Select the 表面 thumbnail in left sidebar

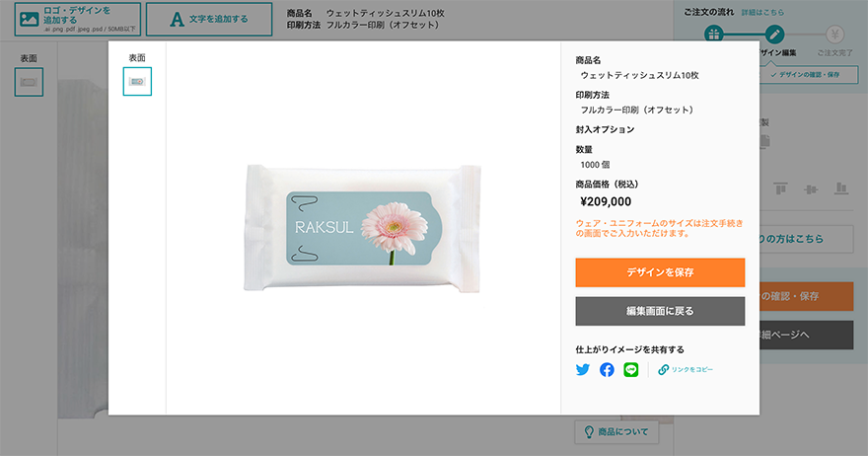pos(29,82)
